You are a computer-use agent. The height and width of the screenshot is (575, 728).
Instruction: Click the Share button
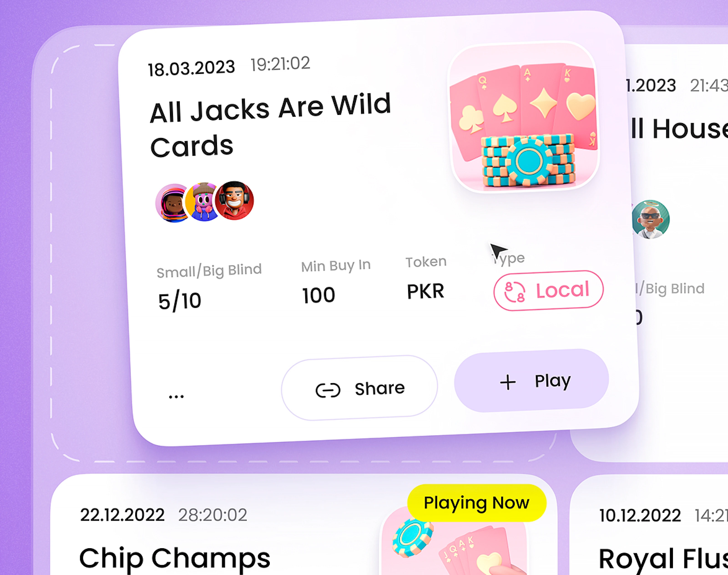359,388
